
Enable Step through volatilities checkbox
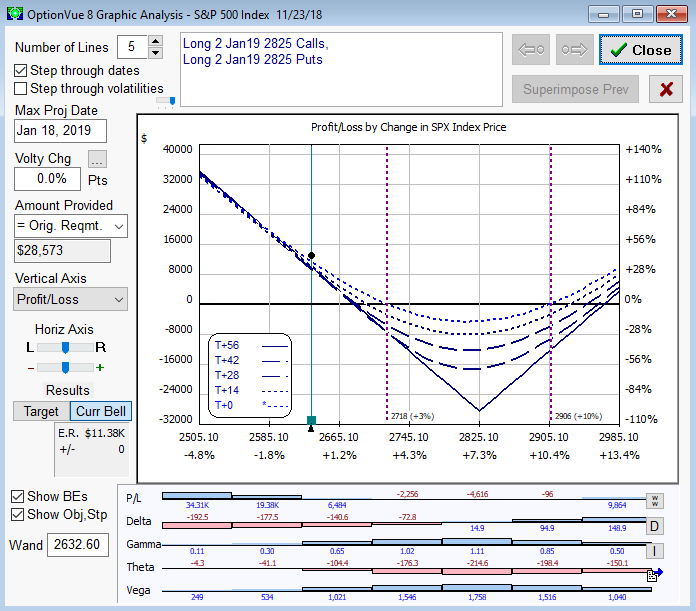(21, 89)
